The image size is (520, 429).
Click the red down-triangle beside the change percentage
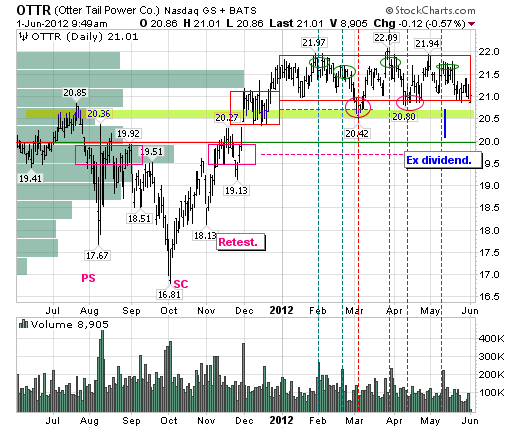[x=471, y=24]
